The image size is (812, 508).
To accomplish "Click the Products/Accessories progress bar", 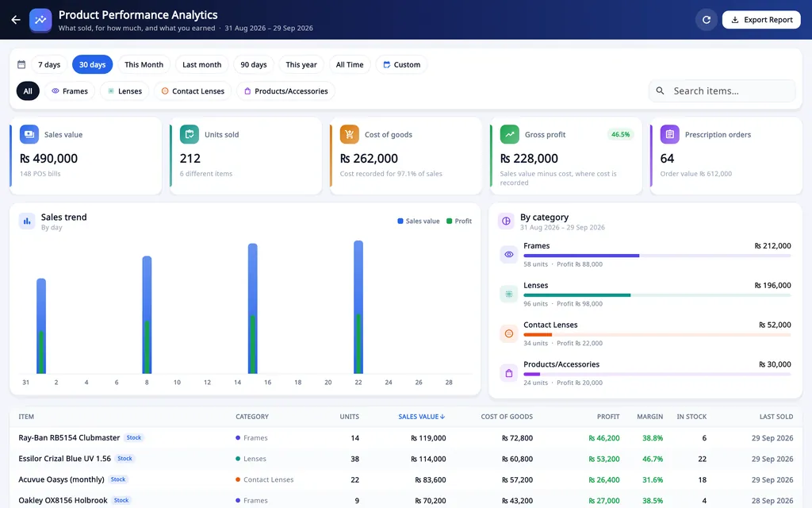I will click(657, 374).
